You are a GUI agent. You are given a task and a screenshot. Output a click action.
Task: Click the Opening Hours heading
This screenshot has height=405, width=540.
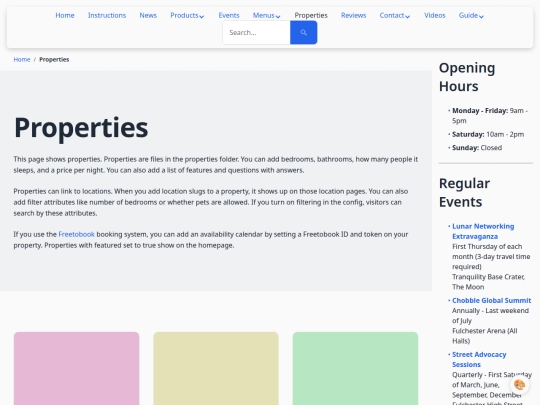tap(467, 77)
